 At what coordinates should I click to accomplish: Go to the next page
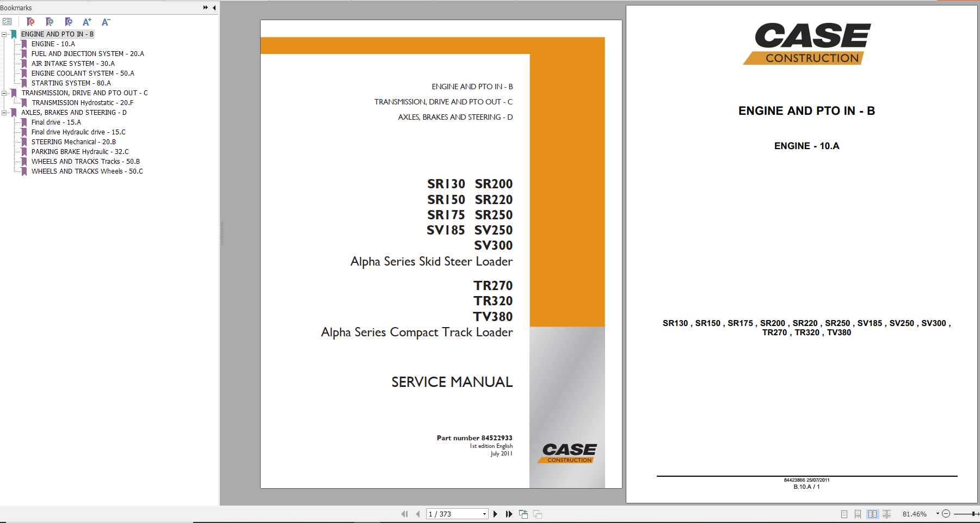(x=495, y=514)
